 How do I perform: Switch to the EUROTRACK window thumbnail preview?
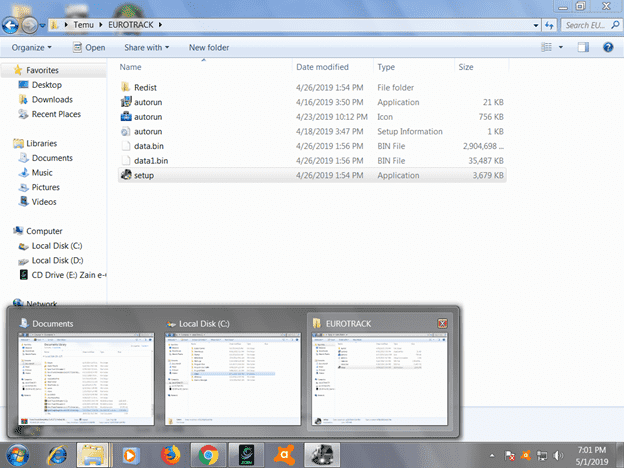tap(380, 379)
